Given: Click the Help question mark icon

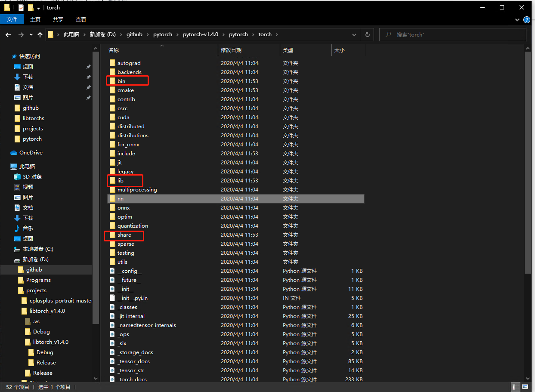Looking at the screenshot, I should point(527,19).
